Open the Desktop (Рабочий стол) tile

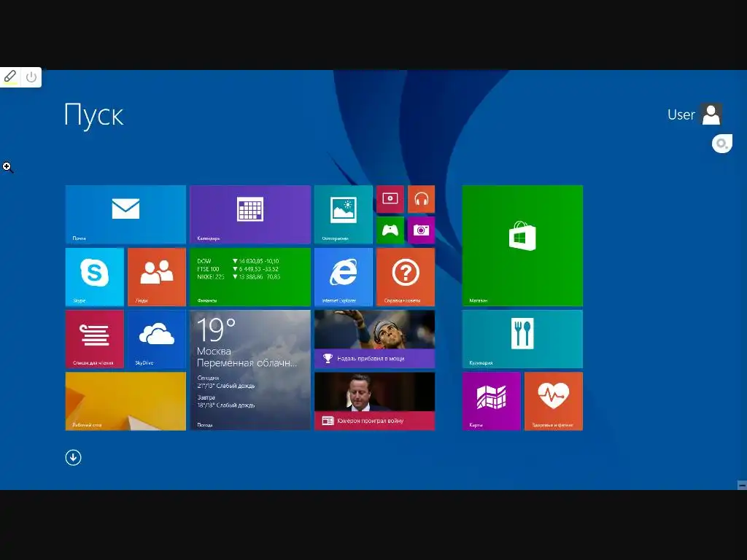pos(125,402)
